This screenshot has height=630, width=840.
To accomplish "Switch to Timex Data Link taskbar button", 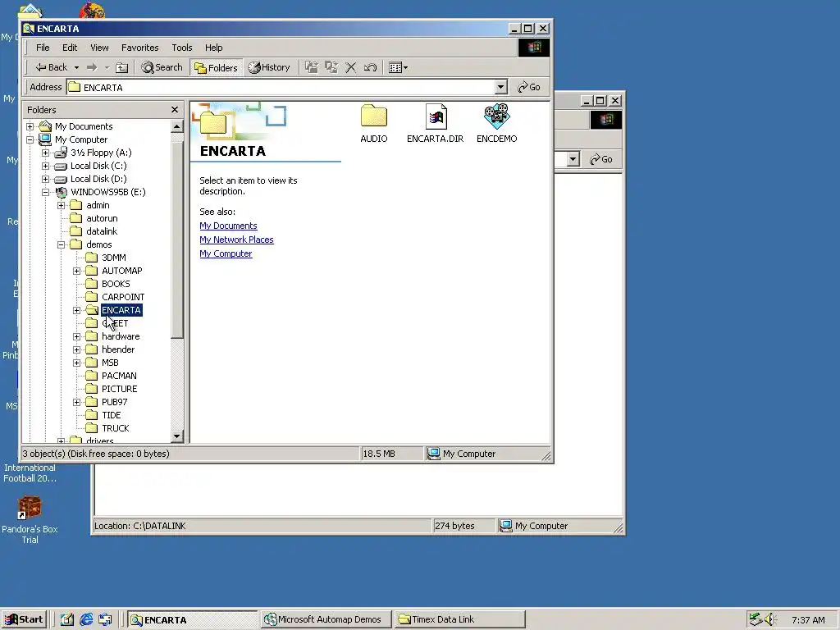I will pos(459,620).
